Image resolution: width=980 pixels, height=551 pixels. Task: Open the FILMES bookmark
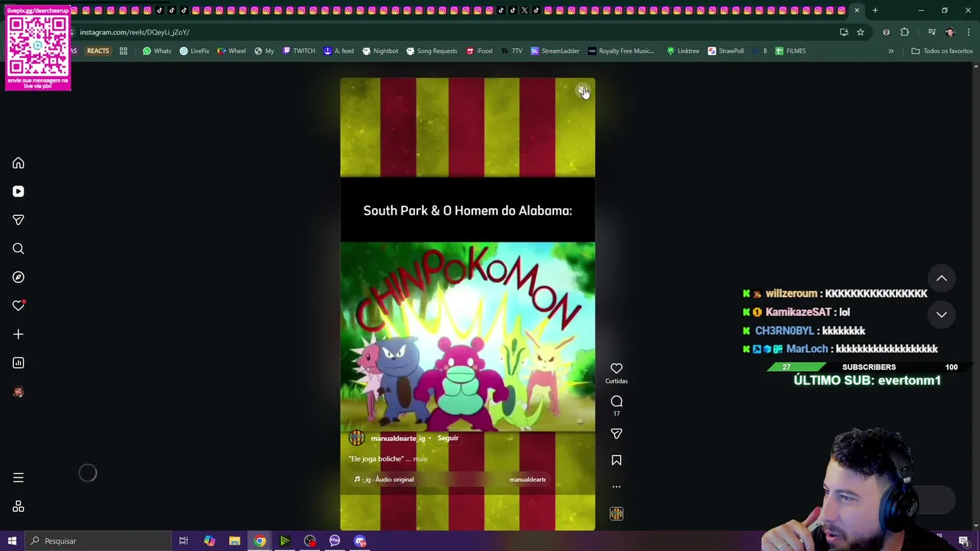790,51
